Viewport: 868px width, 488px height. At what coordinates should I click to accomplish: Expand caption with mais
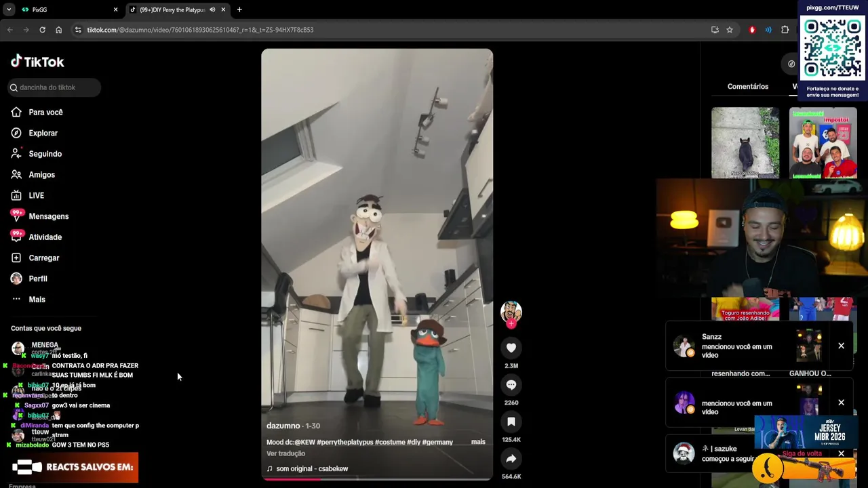pos(478,442)
